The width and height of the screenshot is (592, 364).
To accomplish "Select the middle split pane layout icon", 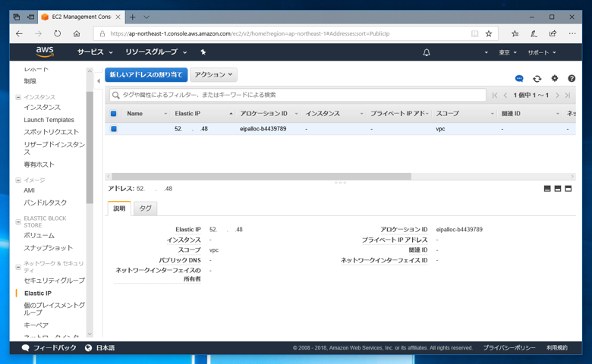I will tap(558, 189).
